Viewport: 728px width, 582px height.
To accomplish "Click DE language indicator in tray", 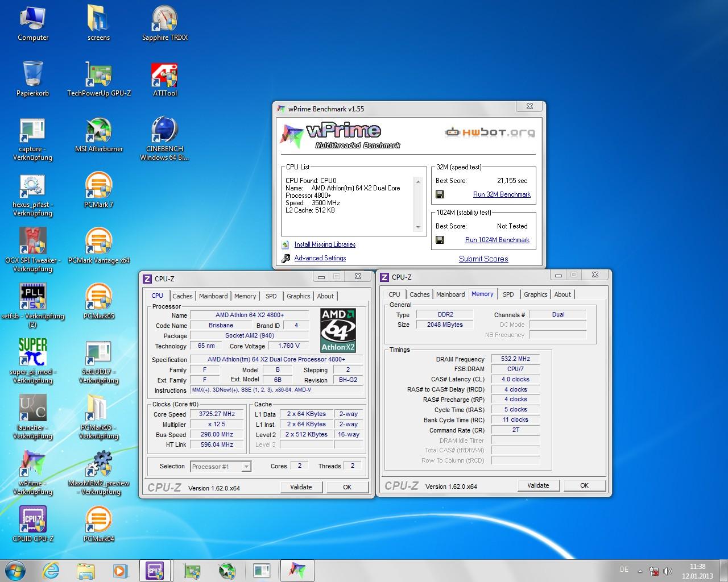I will 624,569.
